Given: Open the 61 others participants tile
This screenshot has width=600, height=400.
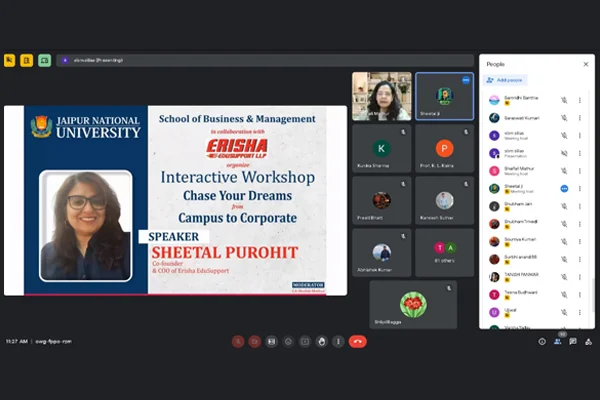Looking at the screenshot, I should point(445,253).
